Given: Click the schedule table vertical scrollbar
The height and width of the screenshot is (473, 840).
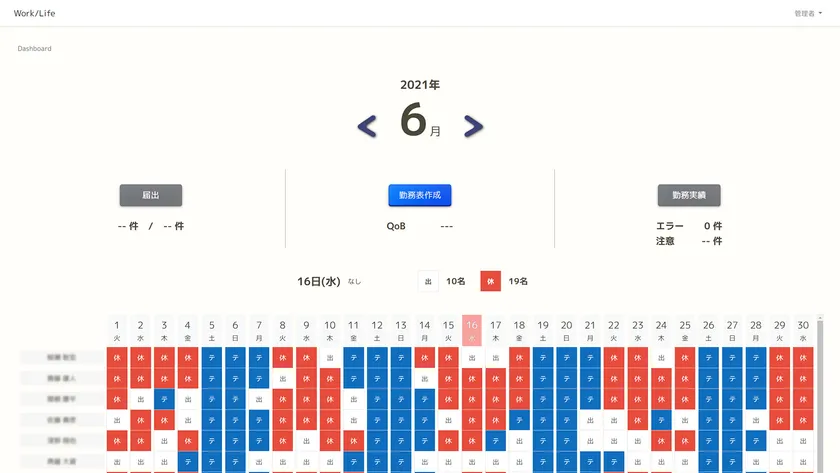Looking at the screenshot, I should point(820,395).
